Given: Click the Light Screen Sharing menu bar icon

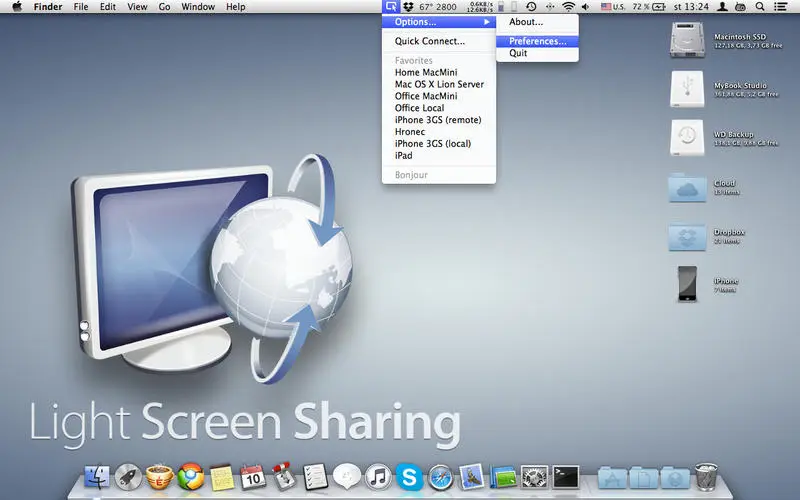Looking at the screenshot, I should point(391,7).
